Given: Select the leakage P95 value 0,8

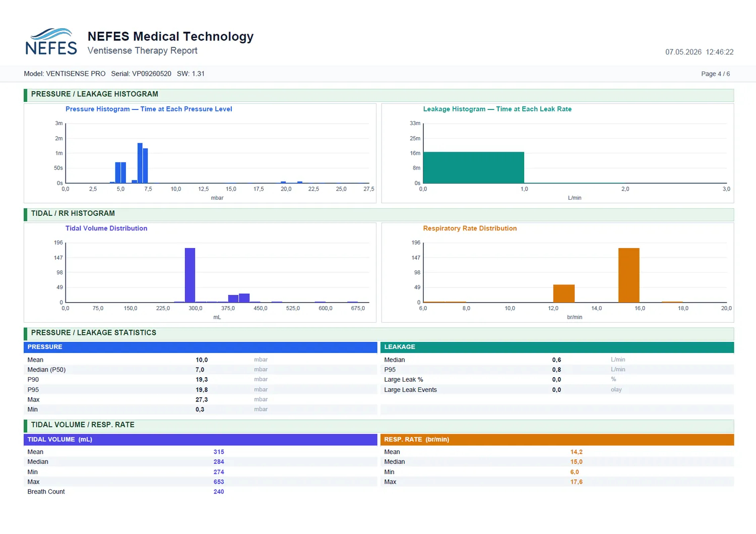Looking at the screenshot, I should point(556,370).
